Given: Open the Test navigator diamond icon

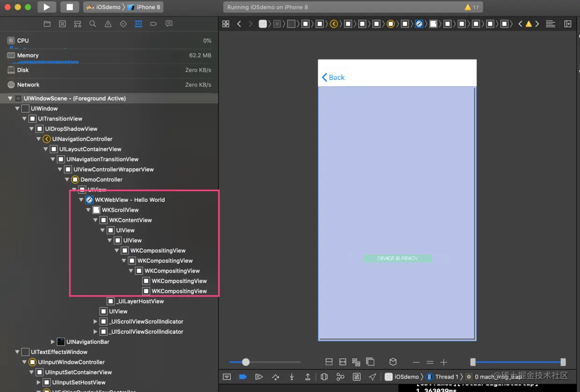Looking at the screenshot, I should pyautogui.click(x=123, y=24).
